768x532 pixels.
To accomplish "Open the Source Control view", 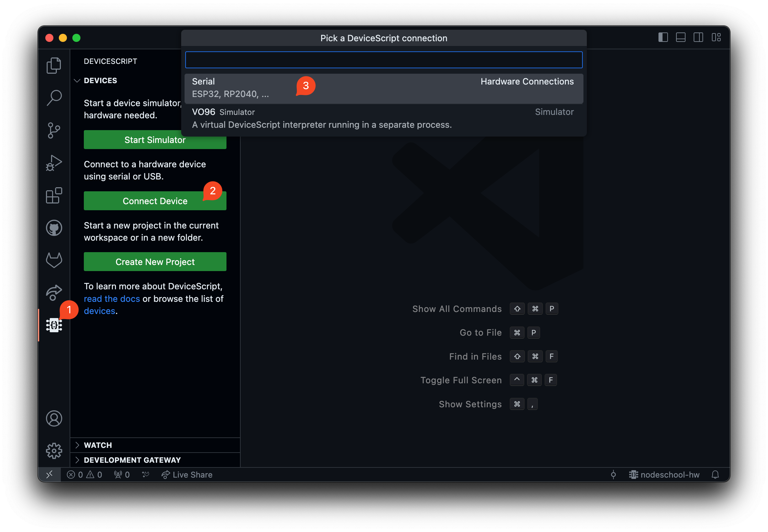I will 54,130.
